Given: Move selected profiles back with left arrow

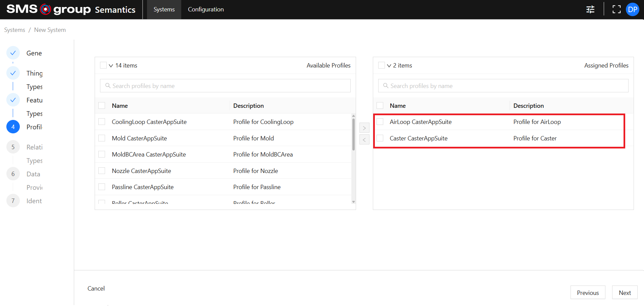Looking at the screenshot, I should click(364, 139).
